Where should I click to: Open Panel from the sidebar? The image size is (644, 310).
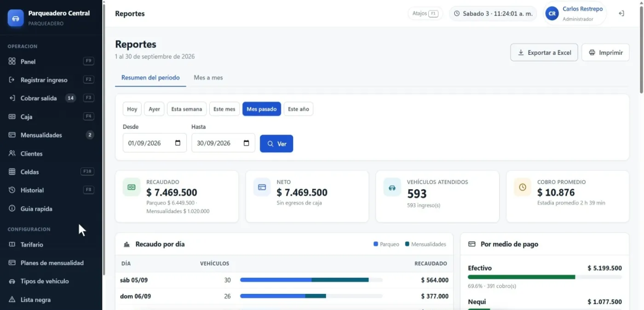[51, 61]
